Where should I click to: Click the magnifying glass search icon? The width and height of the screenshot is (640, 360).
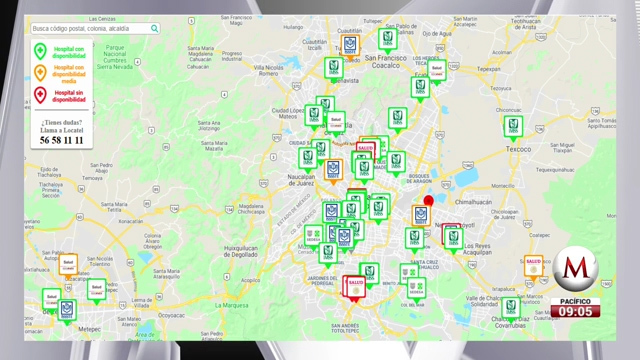(x=154, y=29)
